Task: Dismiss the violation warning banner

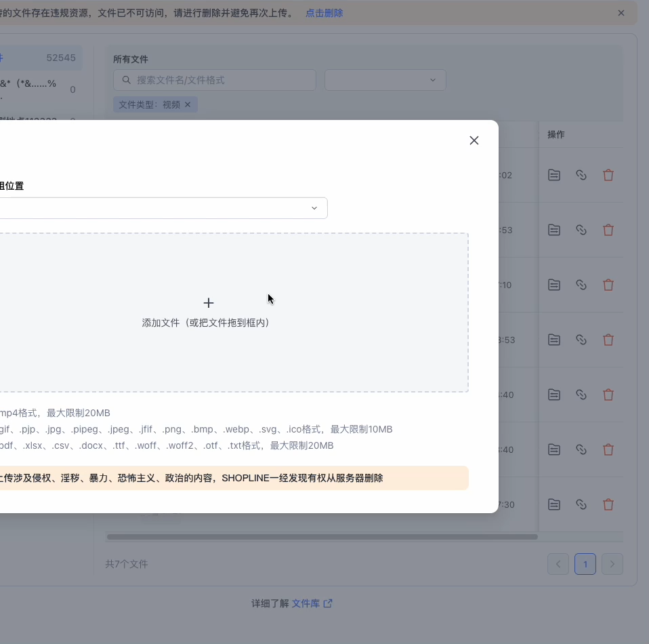Action: point(621,13)
